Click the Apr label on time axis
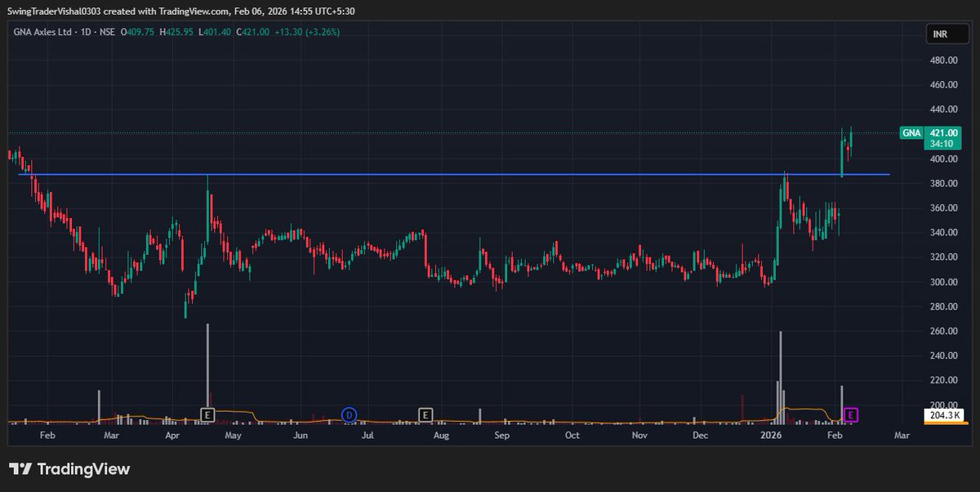The width and height of the screenshot is (980, 492). click(x=172, y=436)
